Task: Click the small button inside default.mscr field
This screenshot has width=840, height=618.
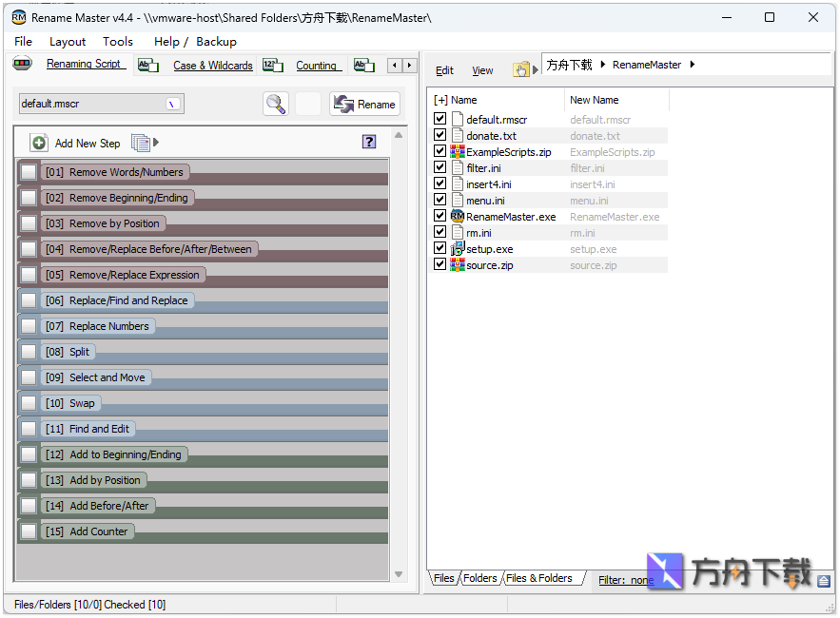Action: click(x=172, y=104)
